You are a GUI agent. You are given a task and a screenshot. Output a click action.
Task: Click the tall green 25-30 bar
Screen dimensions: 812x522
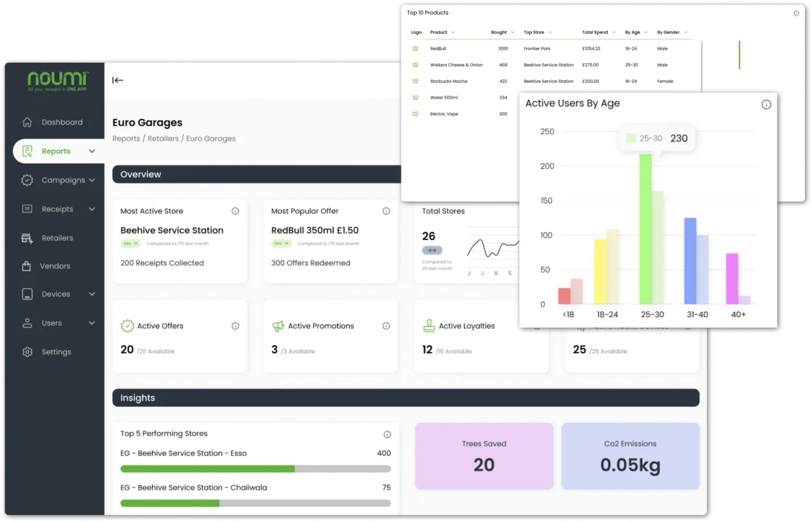click(645, 229)
